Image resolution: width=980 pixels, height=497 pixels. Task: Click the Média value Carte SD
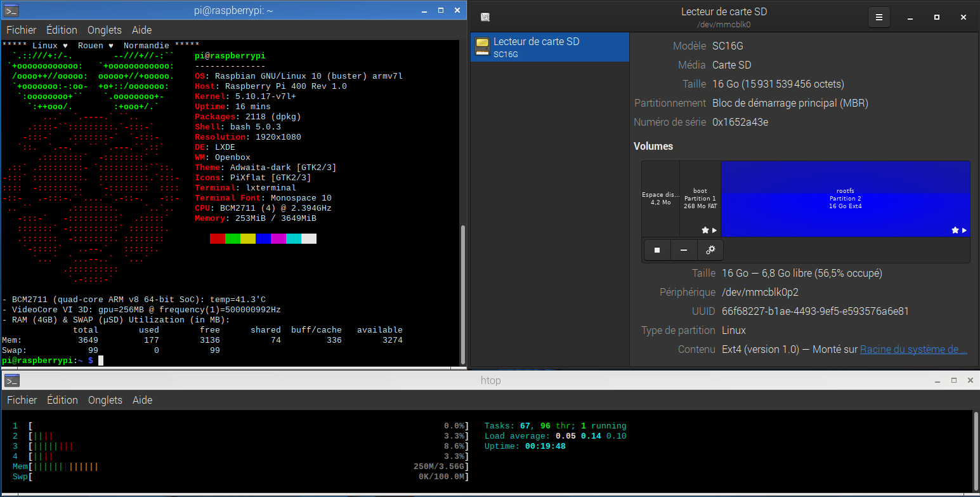pyautogui.click(x=732, y=65)
